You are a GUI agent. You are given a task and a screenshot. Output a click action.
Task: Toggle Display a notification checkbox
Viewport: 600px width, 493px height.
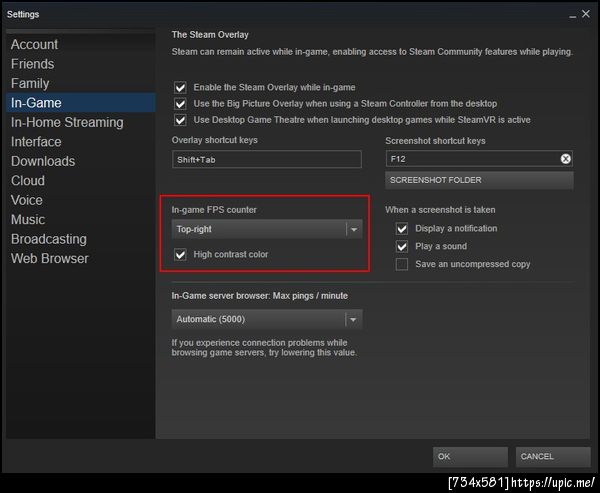tap(402, 229)
